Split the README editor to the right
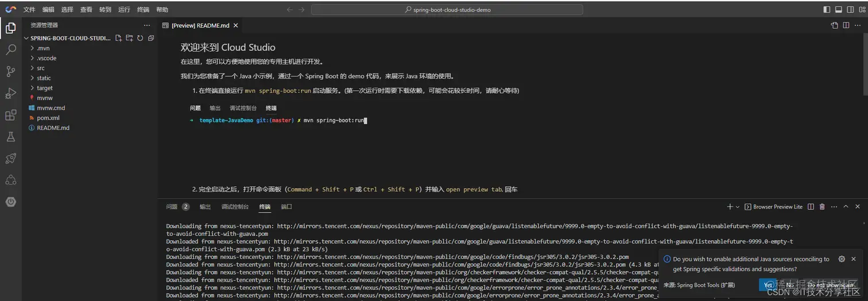Image resolution: width=868 pixels, height=301 pixels. [846, 25]
